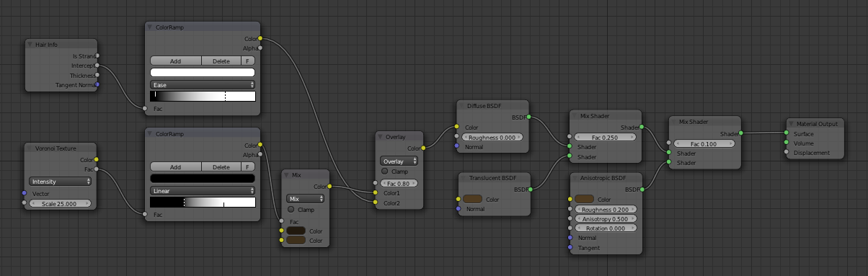
Task: Click the Overlay Color2 input socket
Action: coord(375,203)
